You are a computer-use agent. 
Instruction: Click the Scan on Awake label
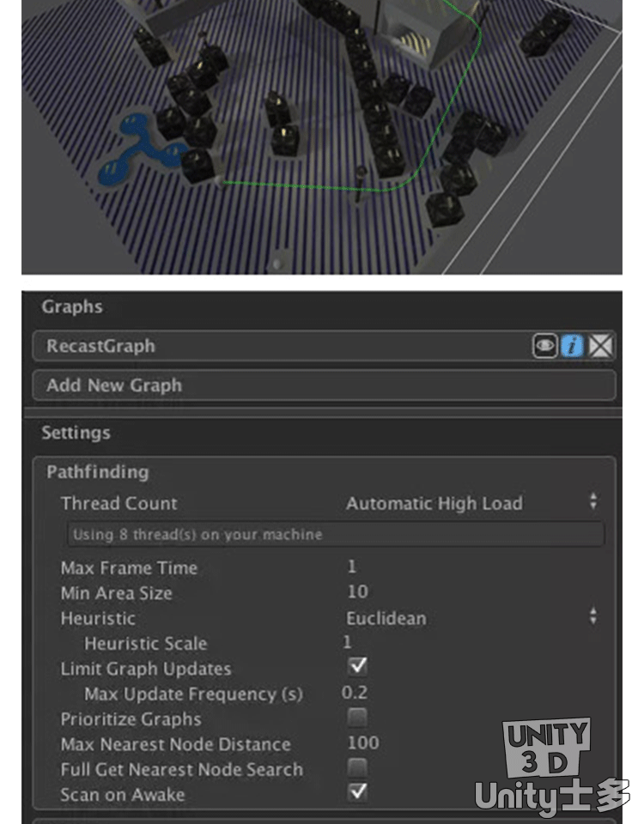point(123,795)
